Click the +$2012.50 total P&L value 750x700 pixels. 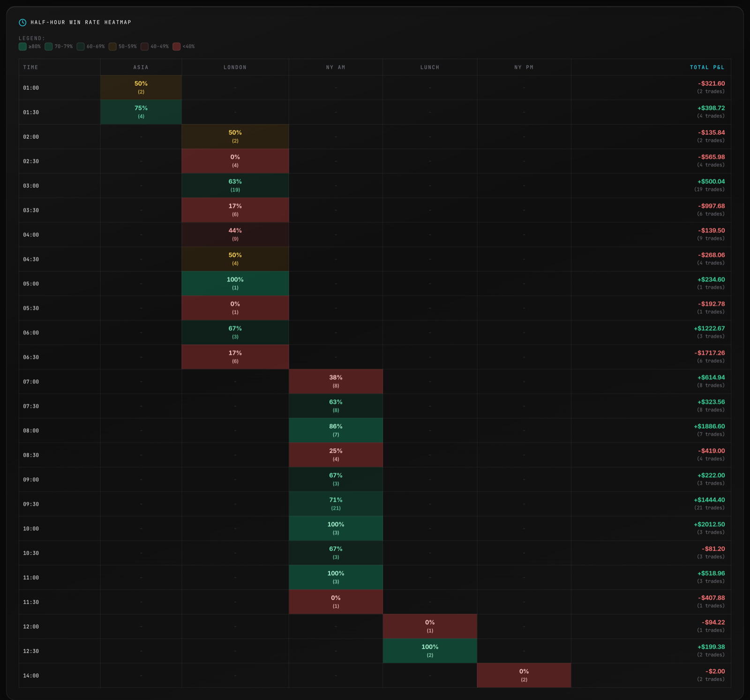click(x=709, y=524)
